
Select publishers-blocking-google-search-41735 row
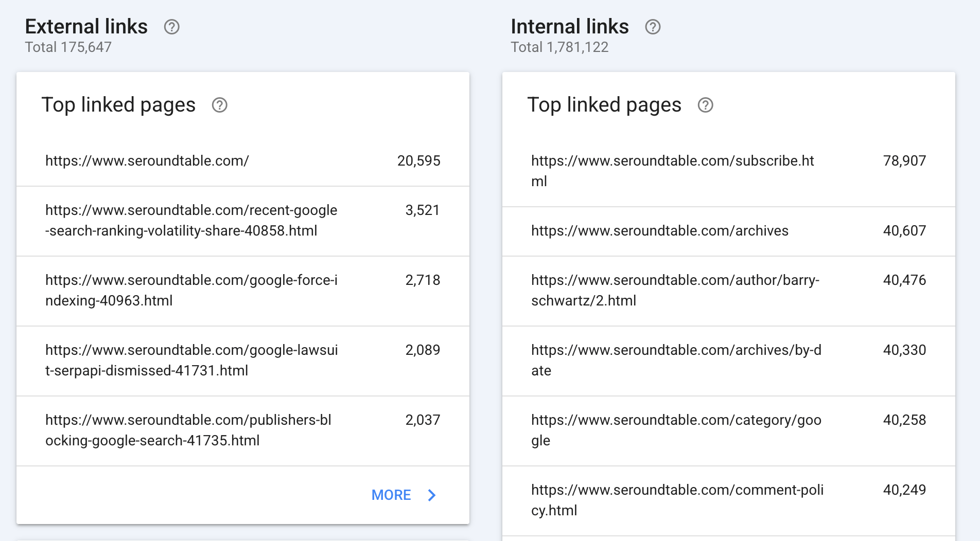click(x=243, y=431)
